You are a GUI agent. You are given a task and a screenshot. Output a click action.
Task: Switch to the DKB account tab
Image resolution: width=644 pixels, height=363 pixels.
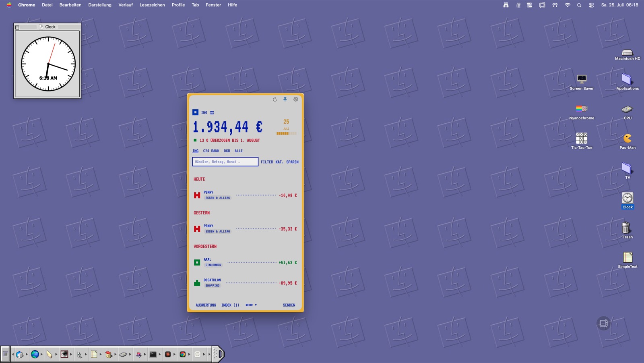click(x=227, y=151)
